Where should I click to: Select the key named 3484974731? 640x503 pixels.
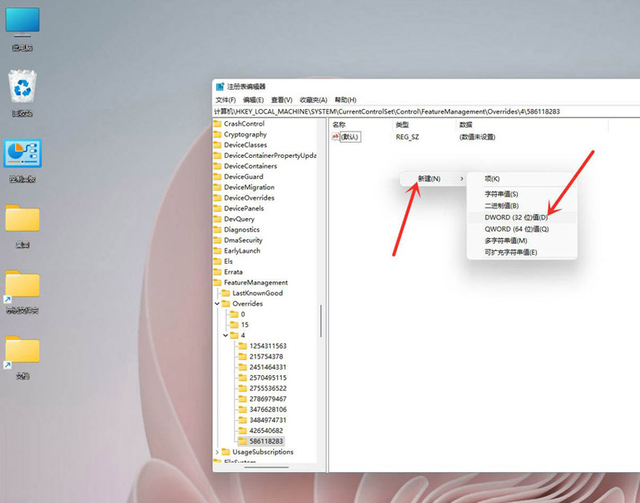click(268, 420)
